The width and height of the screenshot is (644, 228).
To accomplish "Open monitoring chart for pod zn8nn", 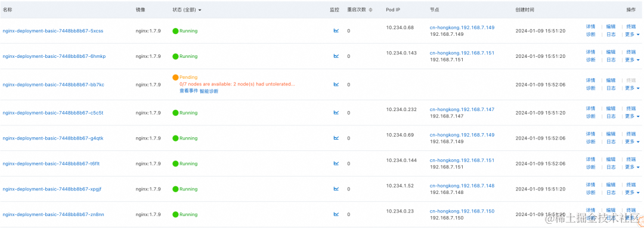I will 336,214.
